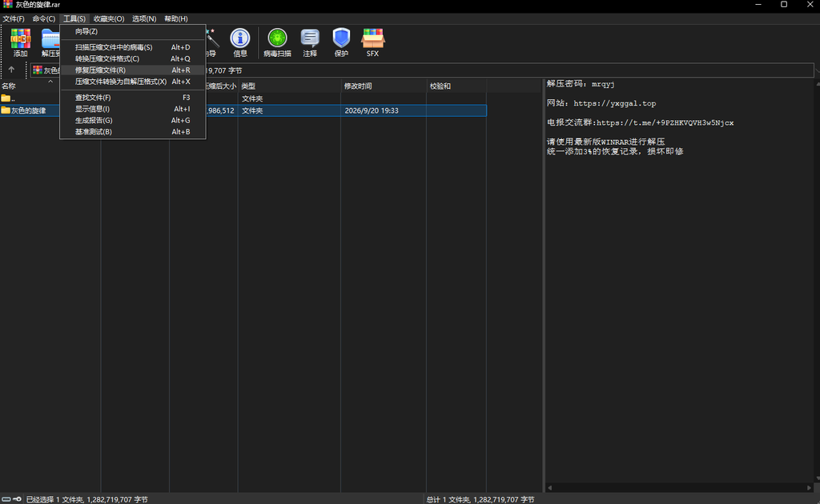This screenshot has width=820, height=504.
Task: Click the comment line 解压密码: mrqyj
Action: [x=581, y=84]
